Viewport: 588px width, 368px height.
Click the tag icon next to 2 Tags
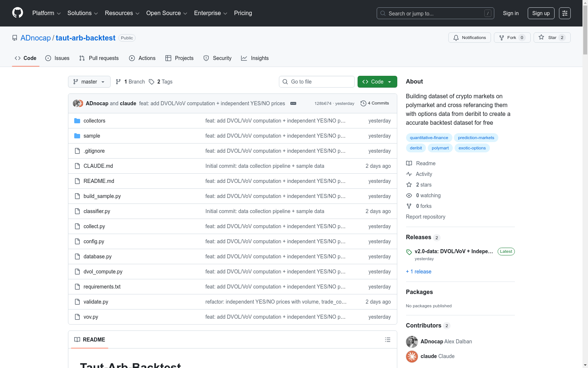click(151, 82)
